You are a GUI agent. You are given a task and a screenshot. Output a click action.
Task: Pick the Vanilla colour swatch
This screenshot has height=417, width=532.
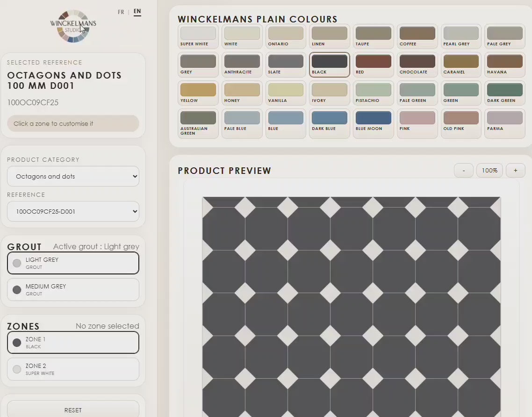tap(286, 93)
